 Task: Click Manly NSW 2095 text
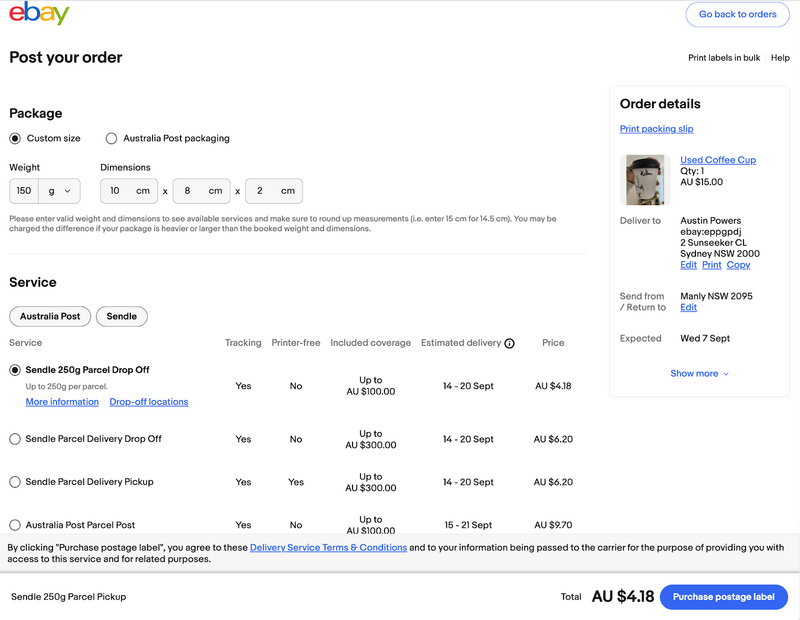point(716,296)
